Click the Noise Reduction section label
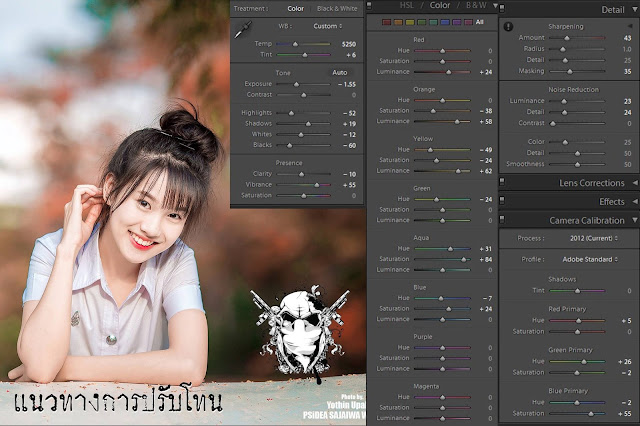Image resolution: width=640 pixels, height=426 pixels. 573,89
